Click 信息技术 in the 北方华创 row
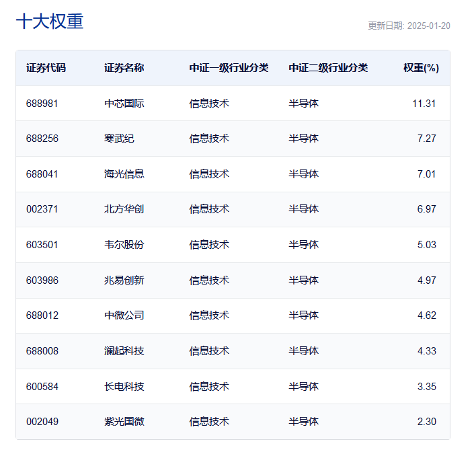This screenshot has width=476, height=456. [209, 209]
